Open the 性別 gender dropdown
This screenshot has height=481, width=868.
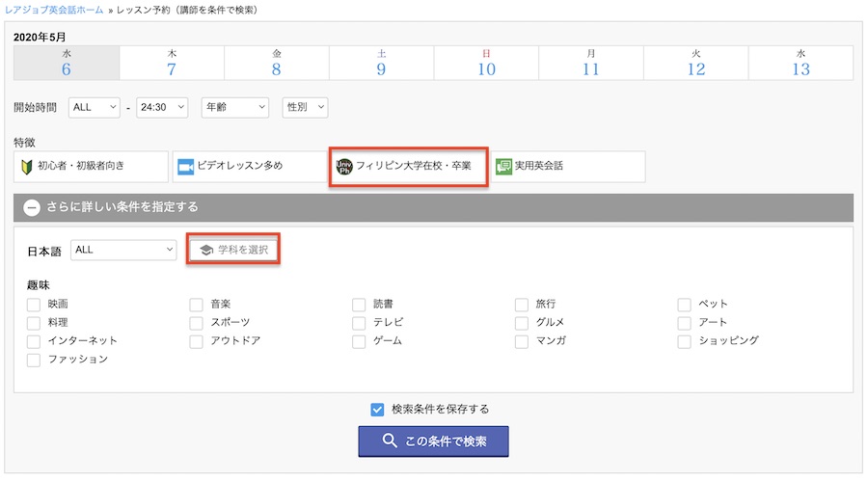305,107
